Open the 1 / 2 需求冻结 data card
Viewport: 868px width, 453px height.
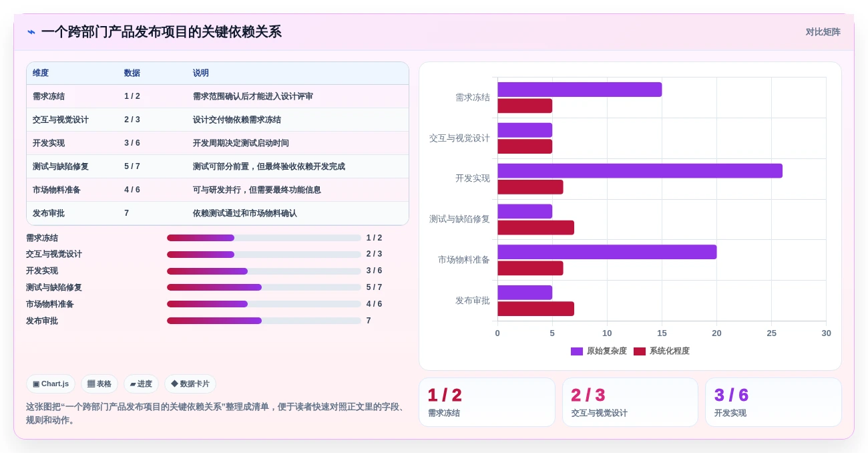pyautogui.click(x=487, y=402)
